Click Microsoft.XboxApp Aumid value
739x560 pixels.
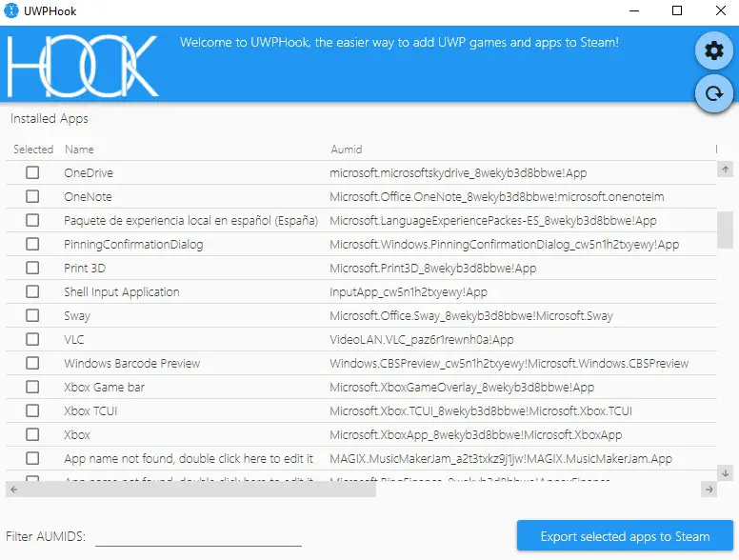click(x=475, y=434)
